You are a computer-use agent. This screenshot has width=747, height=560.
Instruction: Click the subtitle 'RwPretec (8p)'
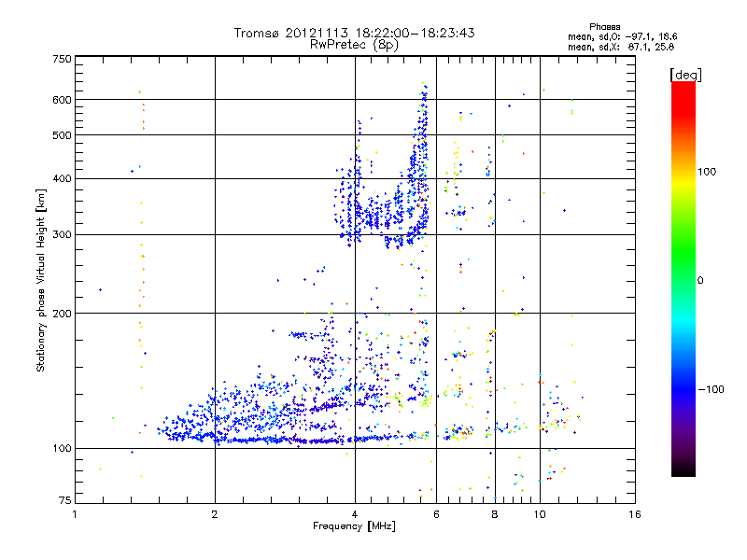[354, 45]
